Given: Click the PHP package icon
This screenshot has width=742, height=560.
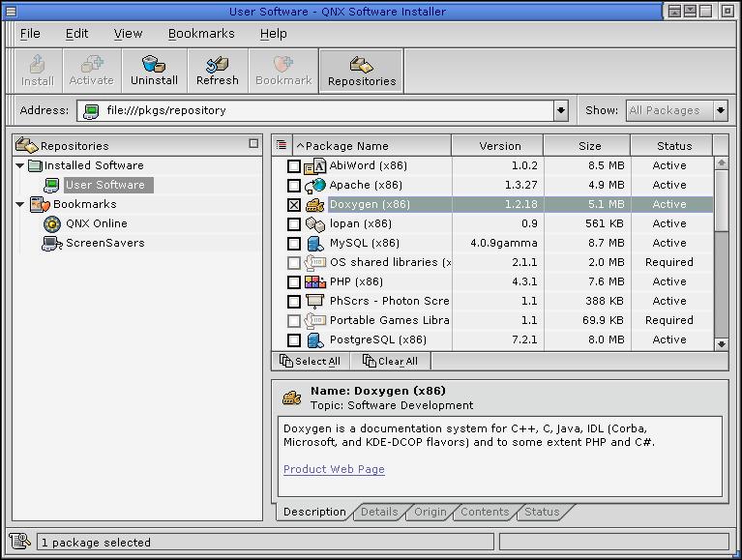Looking at the screenshot, I should pos(314,281).
